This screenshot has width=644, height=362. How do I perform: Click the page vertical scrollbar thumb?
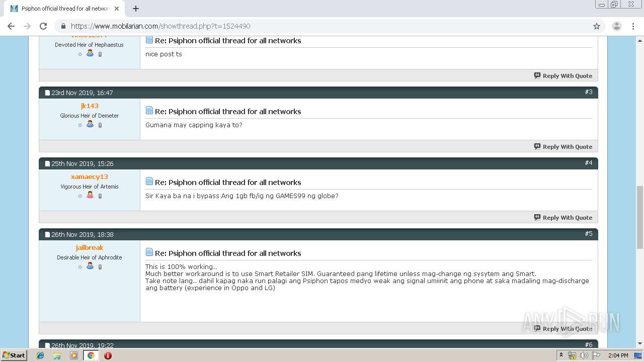click(x=639, y=217)
